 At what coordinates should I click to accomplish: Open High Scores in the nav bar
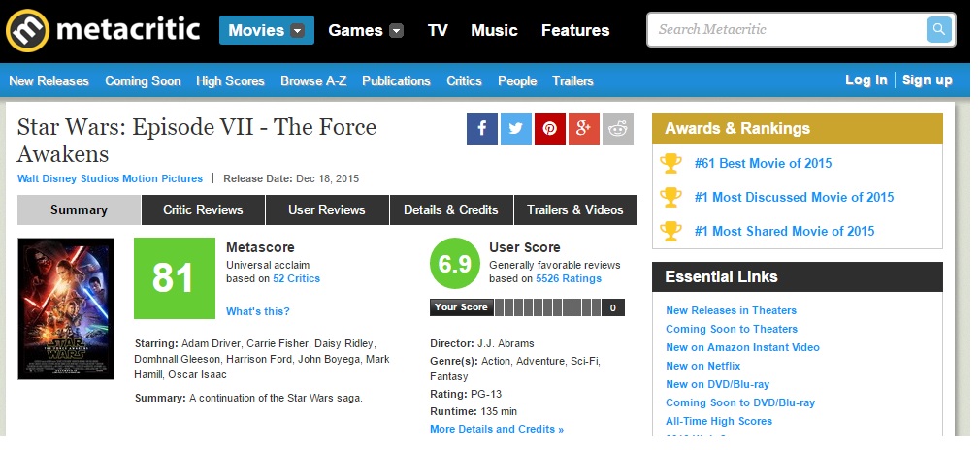[230, 80]
